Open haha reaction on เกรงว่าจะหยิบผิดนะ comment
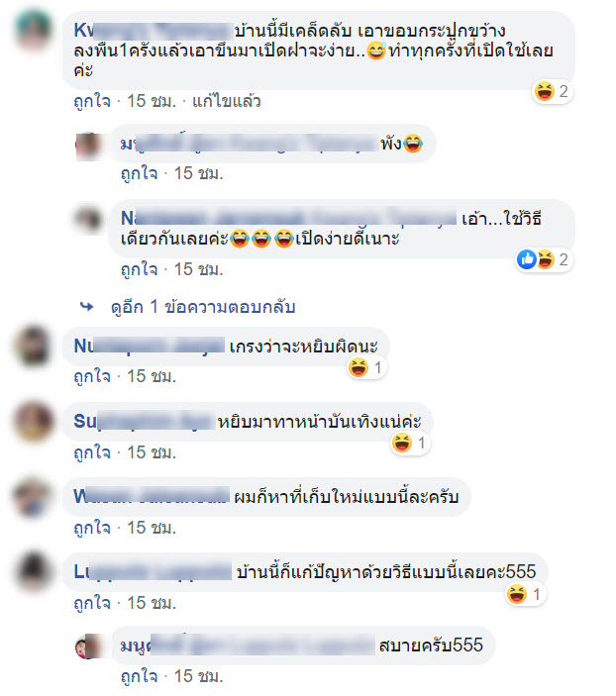This screenshot has height=696, width=616. click(366, 367)
